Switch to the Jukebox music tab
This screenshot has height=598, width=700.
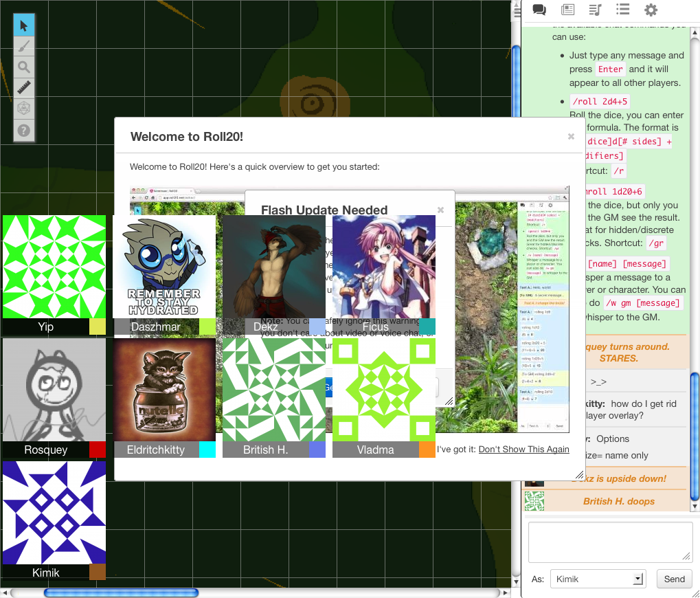coord(595,10)
